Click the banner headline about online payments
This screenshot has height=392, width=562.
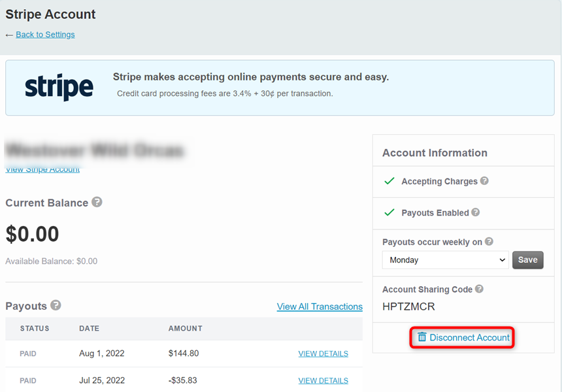click(x=251, y=77)
